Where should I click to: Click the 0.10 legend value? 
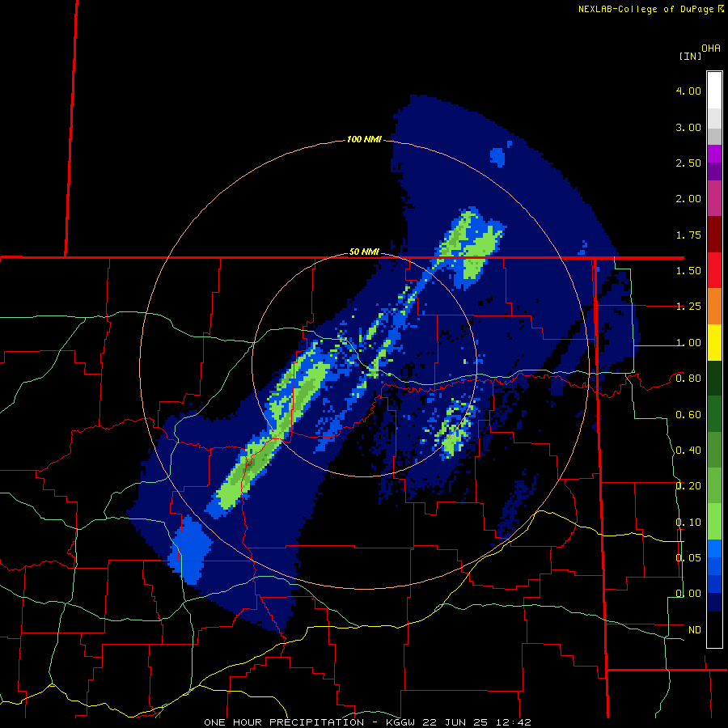coord(688,523)
